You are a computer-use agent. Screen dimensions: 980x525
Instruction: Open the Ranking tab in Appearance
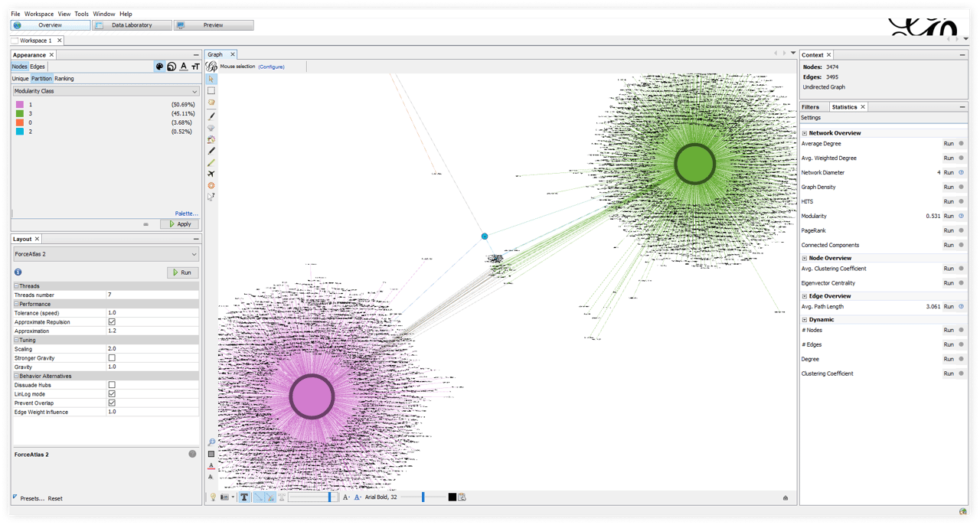[64, 79]
